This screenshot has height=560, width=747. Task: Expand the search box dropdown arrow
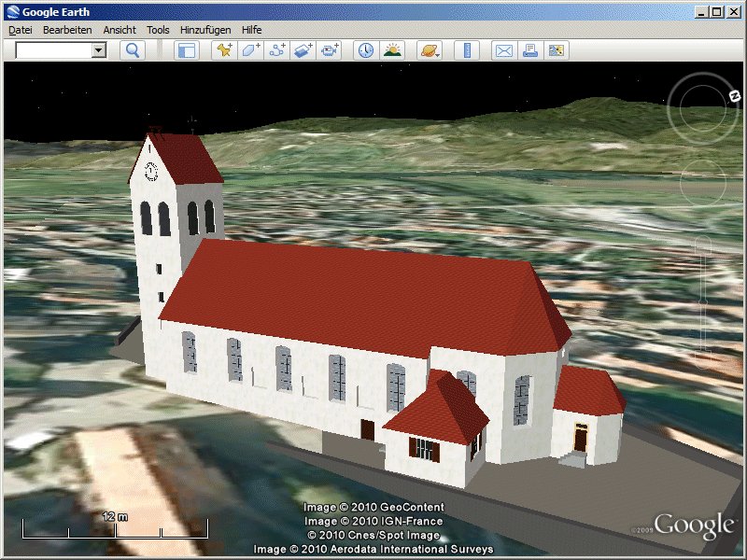tap(99, 50)
